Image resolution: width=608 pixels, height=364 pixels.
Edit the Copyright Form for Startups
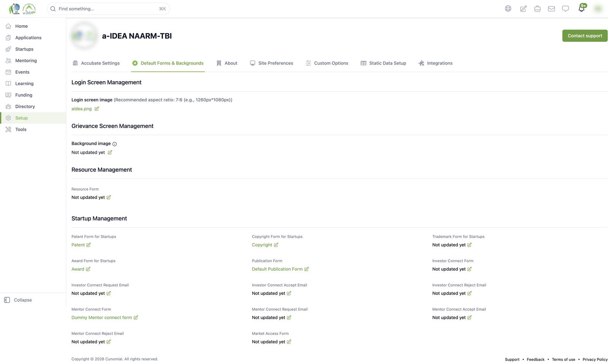coord(276,245)
